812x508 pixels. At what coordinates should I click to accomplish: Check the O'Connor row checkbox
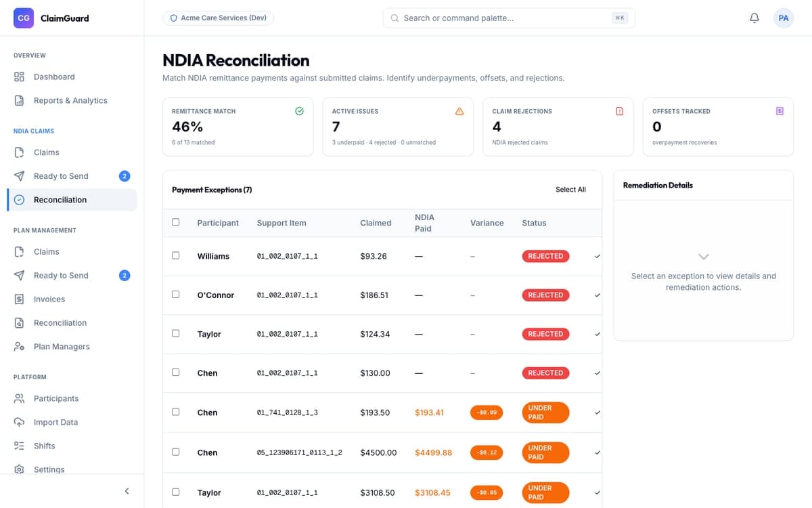pos(176,294)
